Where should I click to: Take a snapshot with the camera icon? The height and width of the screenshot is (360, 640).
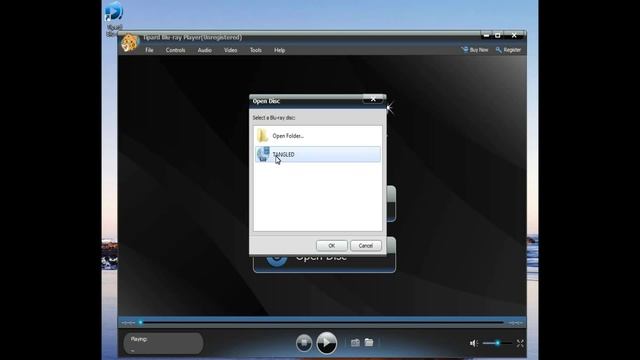355,343
